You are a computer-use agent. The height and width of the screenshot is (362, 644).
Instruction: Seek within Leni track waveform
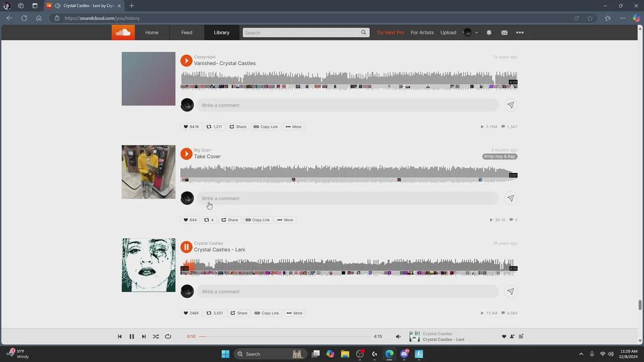click(349, 266)
